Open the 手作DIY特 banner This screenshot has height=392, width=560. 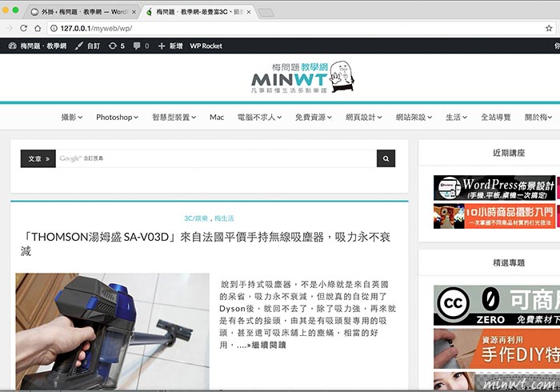pyautogui.click(x=497, y=349)
